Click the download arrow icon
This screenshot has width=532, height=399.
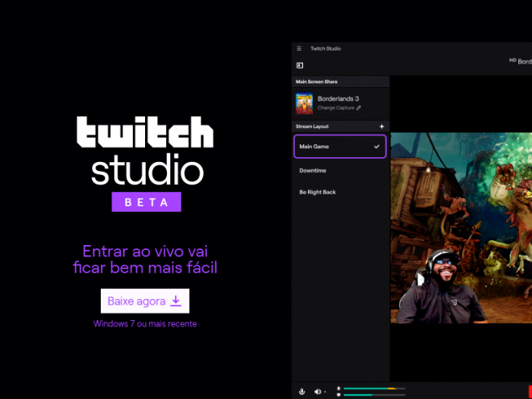click(176, 301)
